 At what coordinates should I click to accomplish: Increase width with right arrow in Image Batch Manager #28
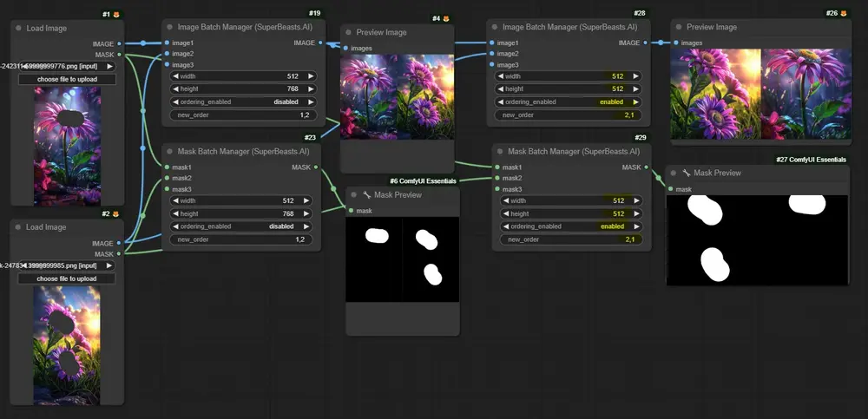pyautogui.click(x=636, y=76)
